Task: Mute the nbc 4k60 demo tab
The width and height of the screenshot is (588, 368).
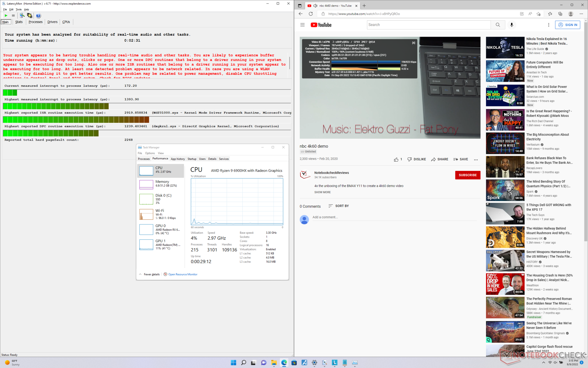Action: 315,6
